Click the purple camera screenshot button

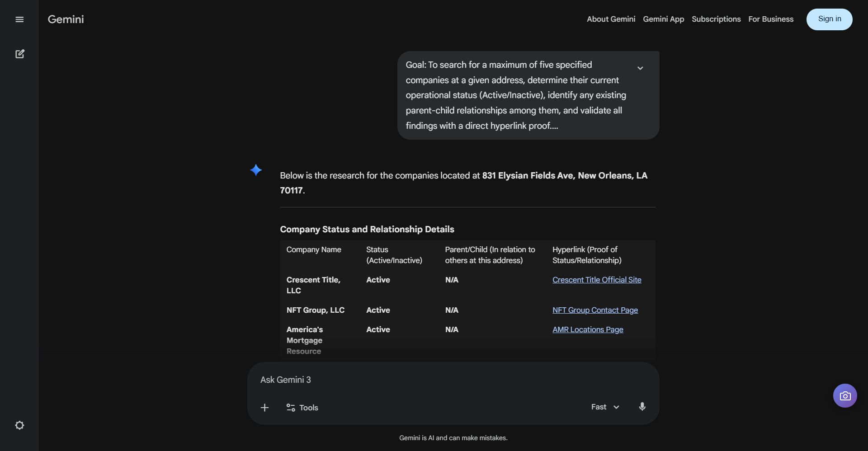click(845, 396)
